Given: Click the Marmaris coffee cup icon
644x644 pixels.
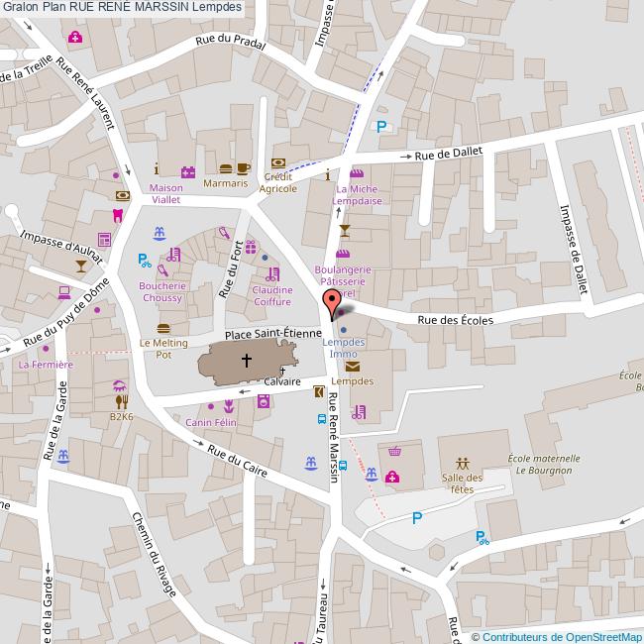Looking at the screenshot, I should pos(244,168).
